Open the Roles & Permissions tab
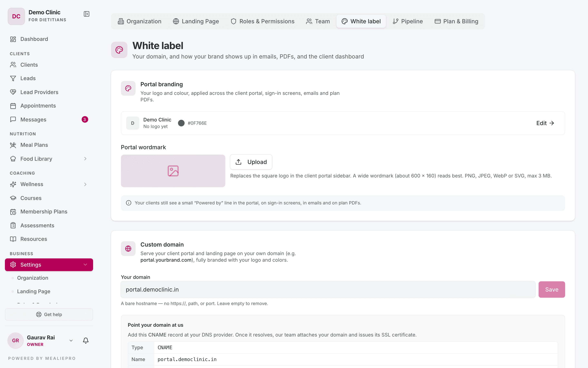This screenshot has width=588, height=368. 262,21
